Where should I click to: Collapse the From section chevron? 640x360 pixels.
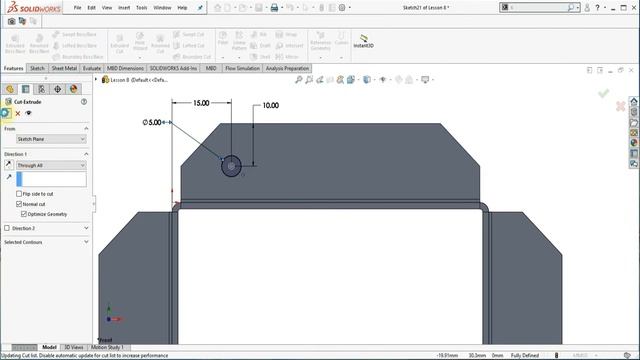tap(86, 129)
